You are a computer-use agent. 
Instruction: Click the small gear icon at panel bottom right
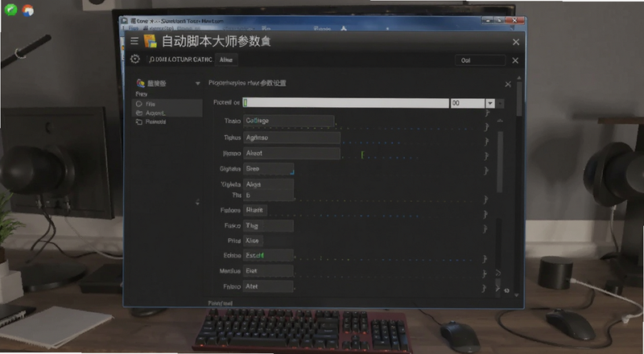coord(506,290)
